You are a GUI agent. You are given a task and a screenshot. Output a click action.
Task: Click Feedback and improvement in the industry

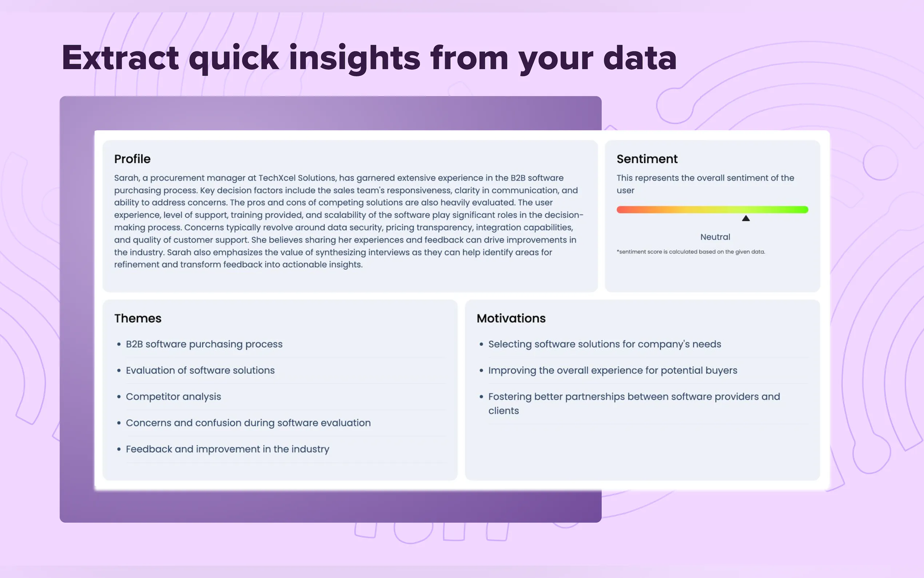[227, 449]
